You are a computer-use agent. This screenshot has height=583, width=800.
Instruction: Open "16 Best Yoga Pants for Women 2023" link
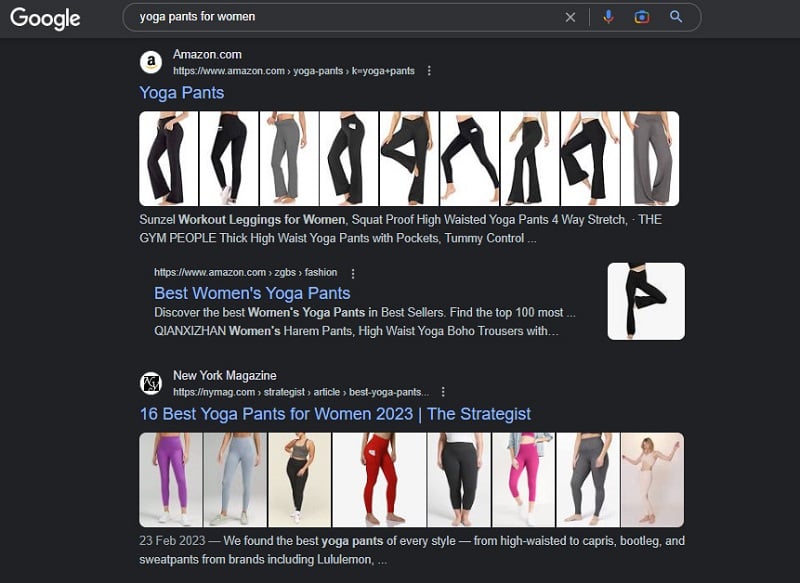point(335,414)
